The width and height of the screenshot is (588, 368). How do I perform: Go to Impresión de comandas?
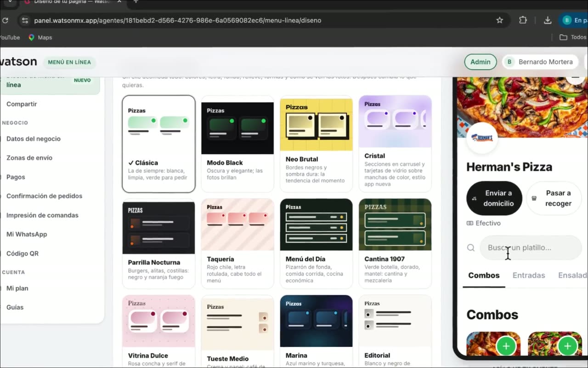pos(42,215)
